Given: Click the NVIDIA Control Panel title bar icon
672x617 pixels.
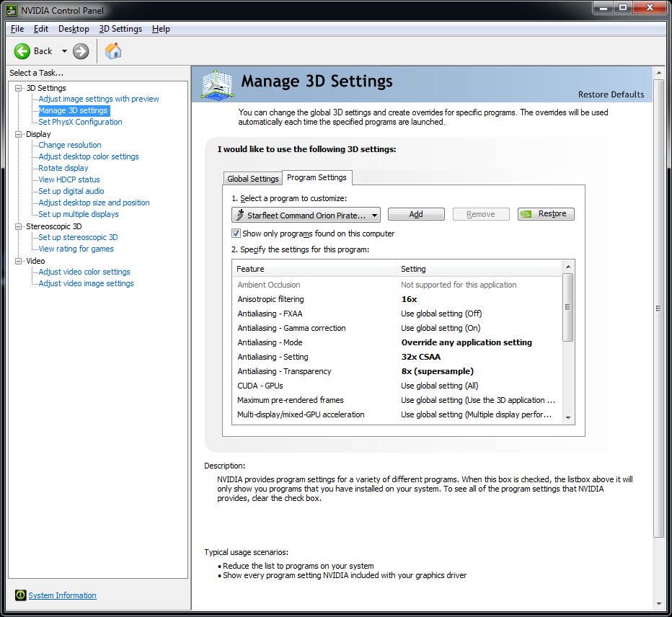Looking at the screenshot, I should (x=12, y=10).
